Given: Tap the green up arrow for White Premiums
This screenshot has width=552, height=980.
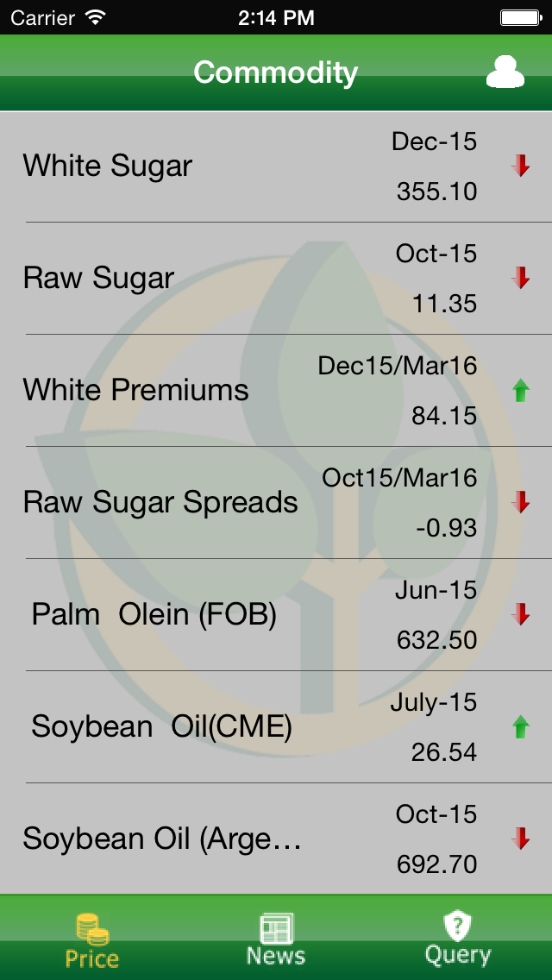Looking at the screenshot, I should pos(520,391).
